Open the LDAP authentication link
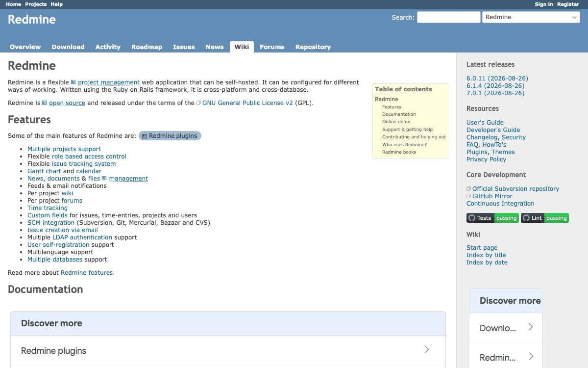 [x=82, y=237]
